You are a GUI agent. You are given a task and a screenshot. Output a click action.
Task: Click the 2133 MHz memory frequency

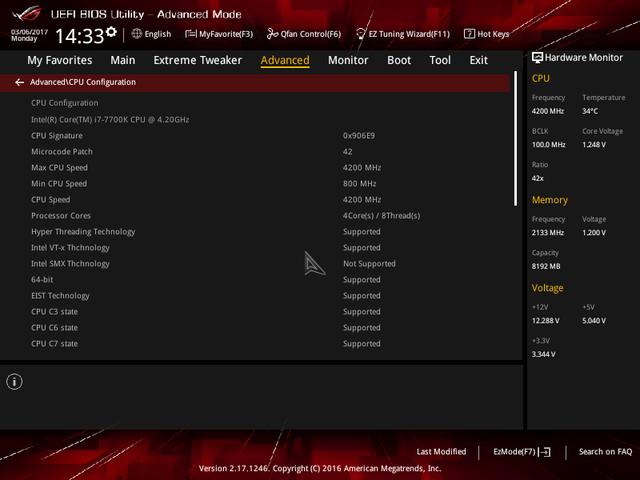(x=548, y=233)
